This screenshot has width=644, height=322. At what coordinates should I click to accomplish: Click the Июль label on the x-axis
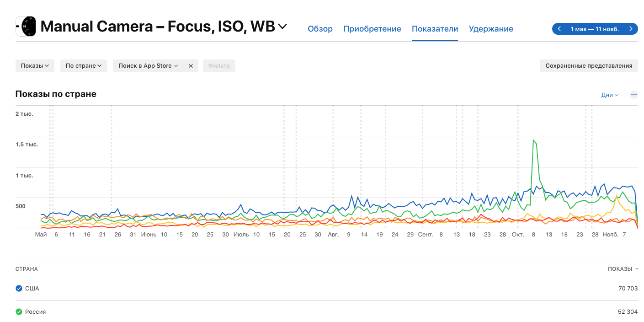(241, 235)
